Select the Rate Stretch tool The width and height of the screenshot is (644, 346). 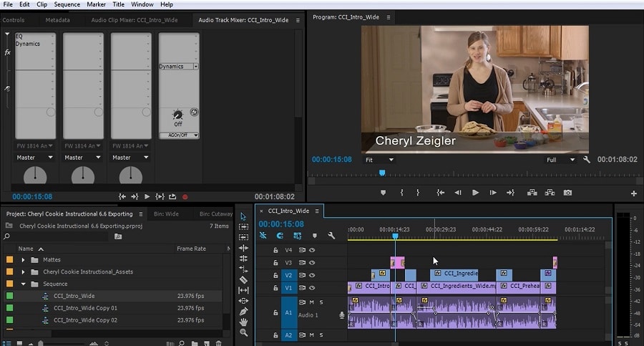(243, 269)
